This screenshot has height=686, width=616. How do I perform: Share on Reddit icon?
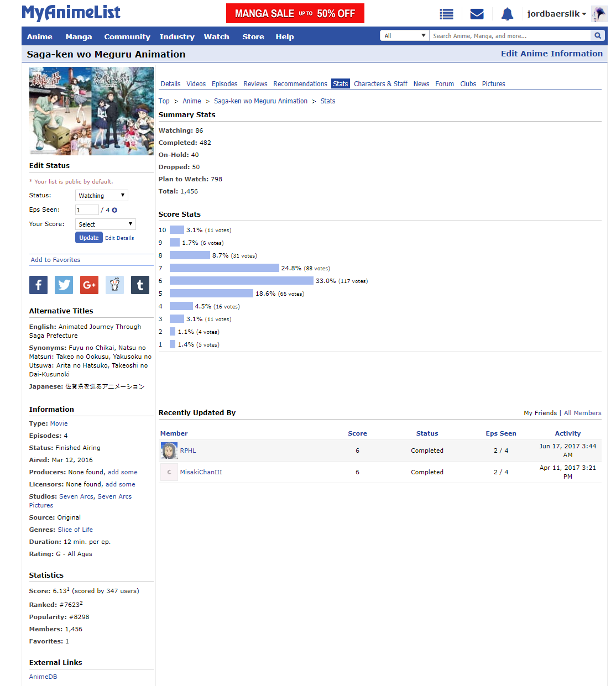(x=114, y=285)
